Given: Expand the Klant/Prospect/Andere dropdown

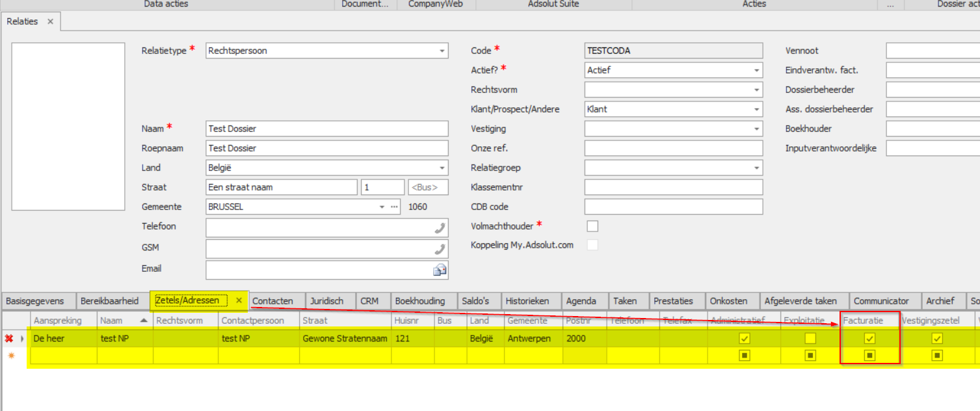Looking at the screenshot, I should point(756,109).
